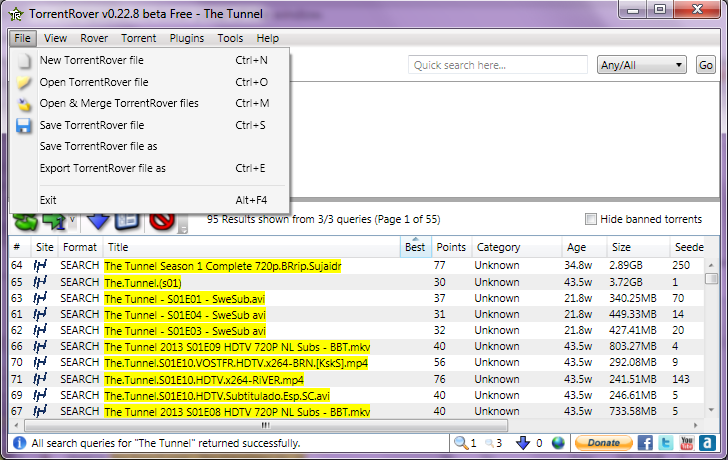728x460 pixels.
Task: Open the Facebook icon link
Action: click(x=645, y=443)
